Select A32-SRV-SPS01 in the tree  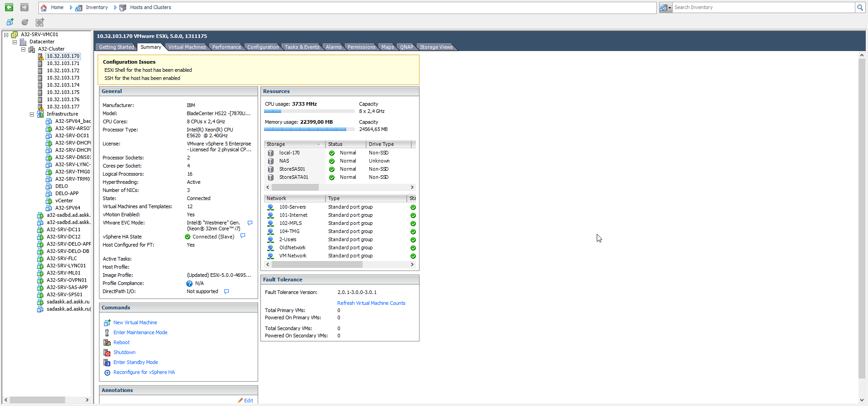point(64,294)
